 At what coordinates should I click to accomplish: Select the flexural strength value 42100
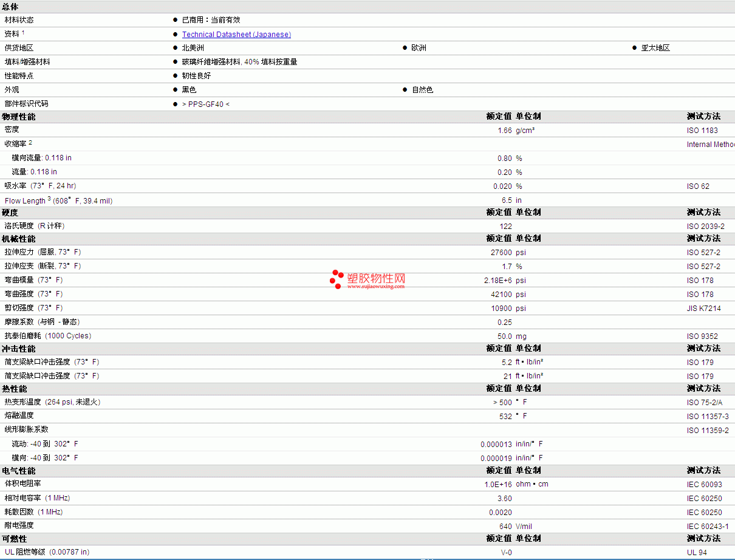coord(502,295)
